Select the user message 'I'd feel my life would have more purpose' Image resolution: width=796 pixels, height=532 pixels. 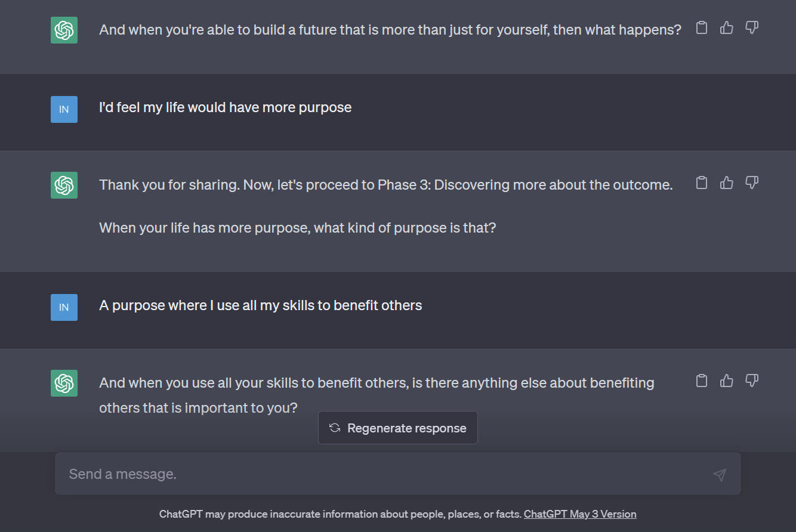(226, 108)
